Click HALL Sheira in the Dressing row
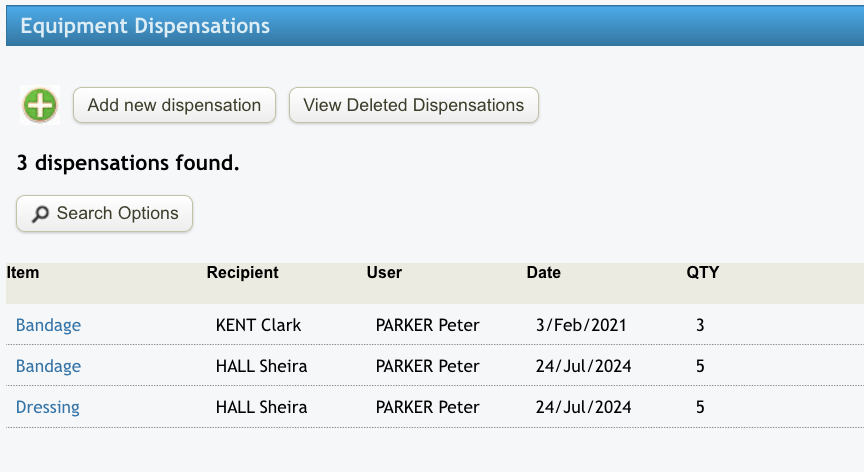864x472 pixels. [x=261, y=407]
